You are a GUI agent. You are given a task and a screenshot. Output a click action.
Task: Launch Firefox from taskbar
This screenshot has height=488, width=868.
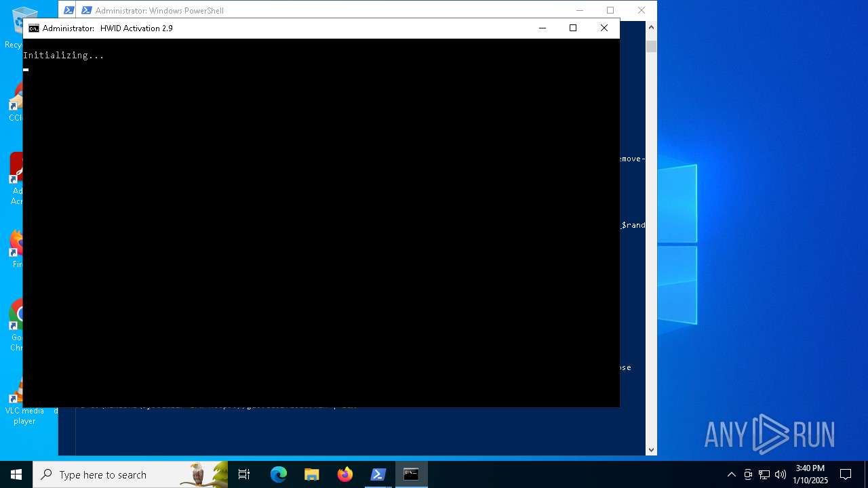(345, 474)
